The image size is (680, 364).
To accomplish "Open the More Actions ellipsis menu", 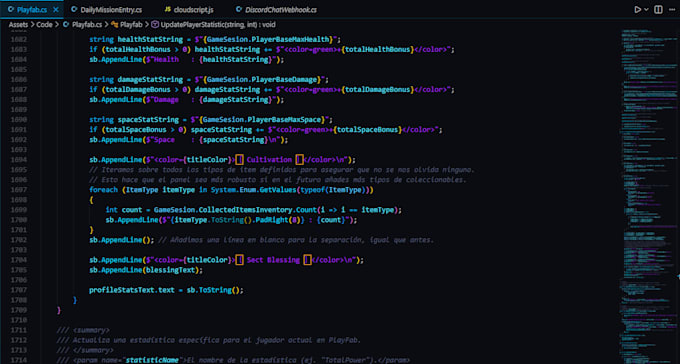I will (x=672, y=10).
